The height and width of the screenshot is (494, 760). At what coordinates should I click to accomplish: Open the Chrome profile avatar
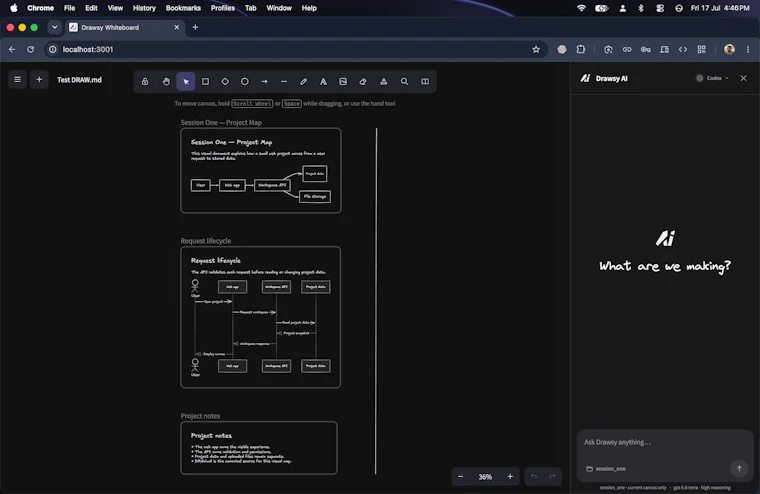click(x=729, y=49)
